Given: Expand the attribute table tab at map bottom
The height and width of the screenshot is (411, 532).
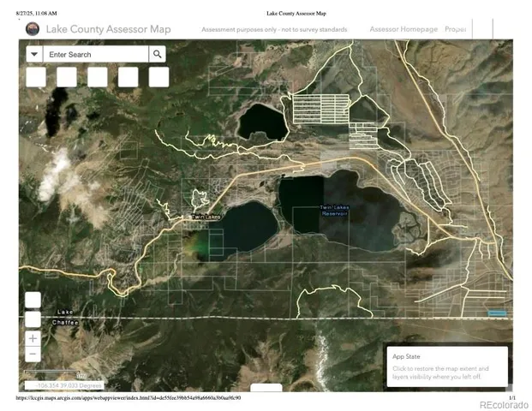Looking at the screenshot, I should coord(266,388).
